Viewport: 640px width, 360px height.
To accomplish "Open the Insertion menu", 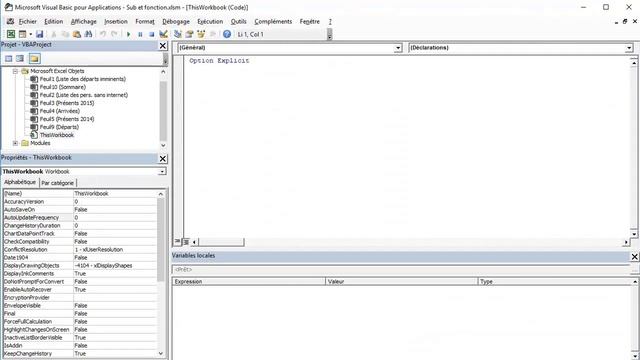I will point(116,22).
